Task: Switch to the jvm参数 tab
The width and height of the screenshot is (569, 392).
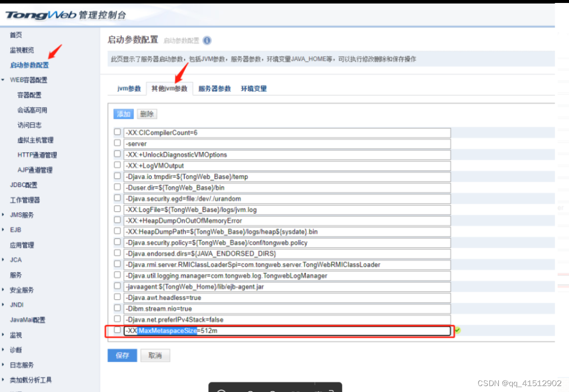Action: 129,88
